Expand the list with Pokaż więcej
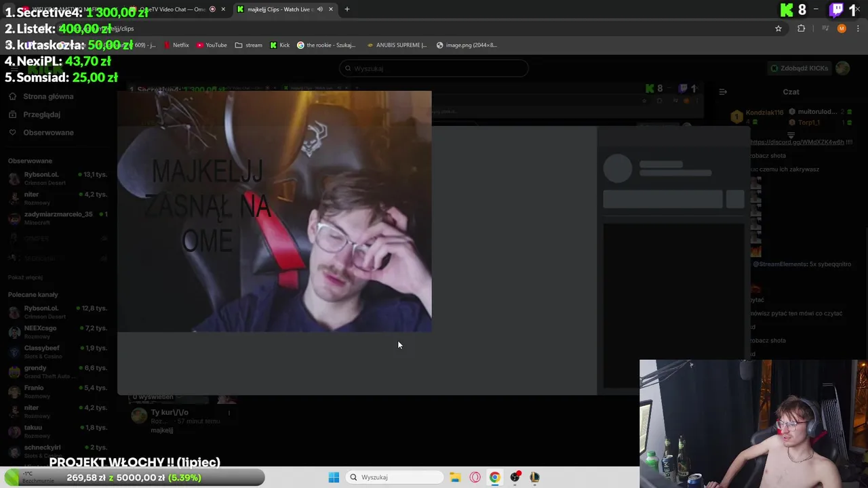Screen dimensions: 868x488 click(x=25, y=277)
